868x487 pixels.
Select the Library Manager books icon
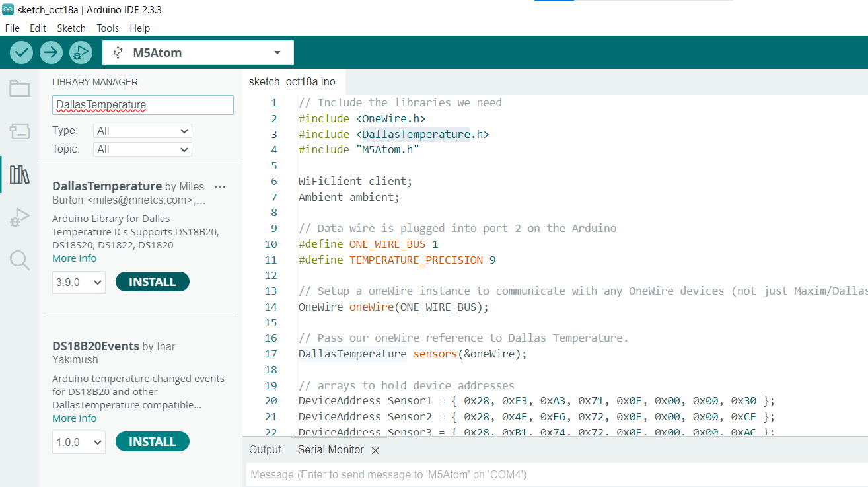(20, 174)
